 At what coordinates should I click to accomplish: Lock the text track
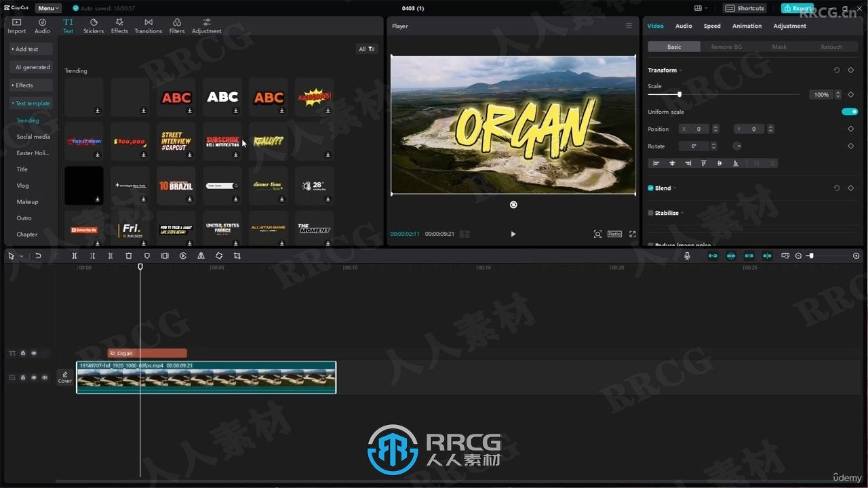23,353
